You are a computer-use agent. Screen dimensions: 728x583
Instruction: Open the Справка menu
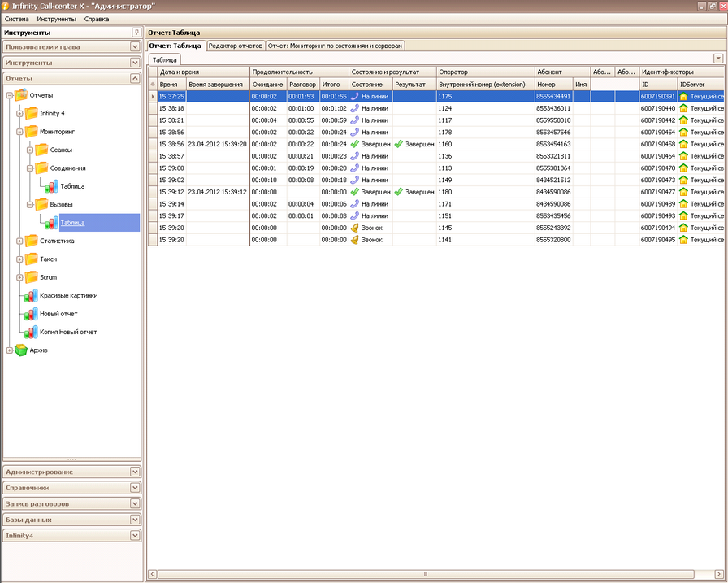tap(97, 19)
